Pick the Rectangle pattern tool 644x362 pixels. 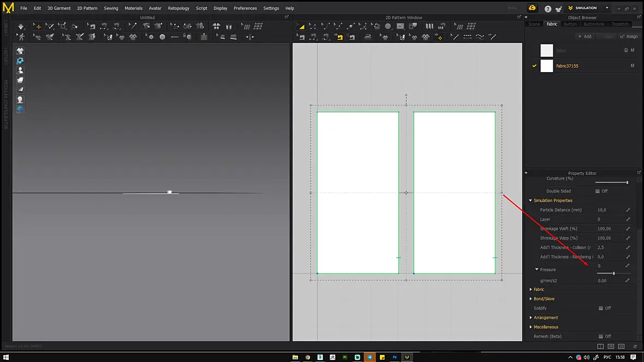401,26
